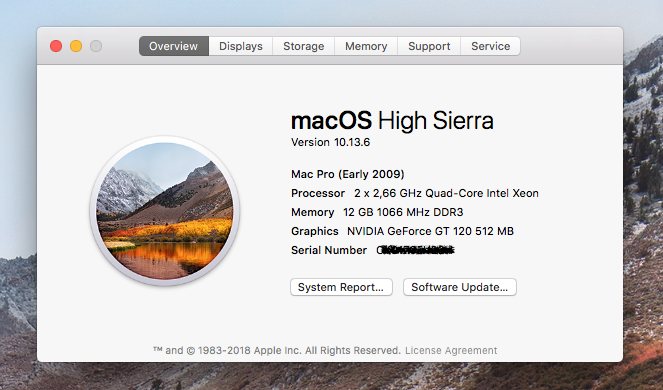The height and width of the screenshot is (390, 663).
Task: Open the Displays tab
Action: [x=241, y=46]
